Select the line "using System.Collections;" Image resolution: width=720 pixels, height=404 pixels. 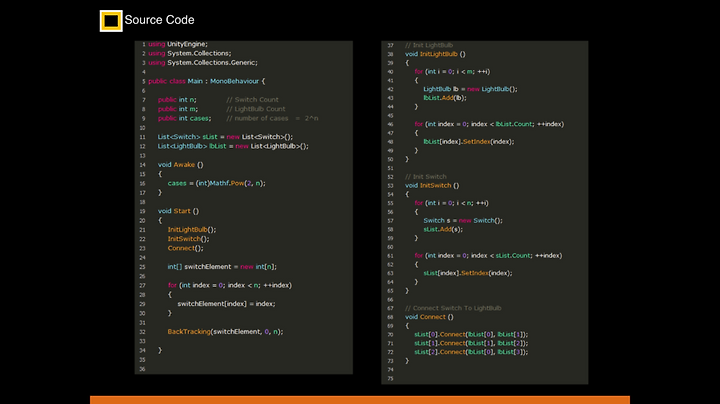[190, 53]
